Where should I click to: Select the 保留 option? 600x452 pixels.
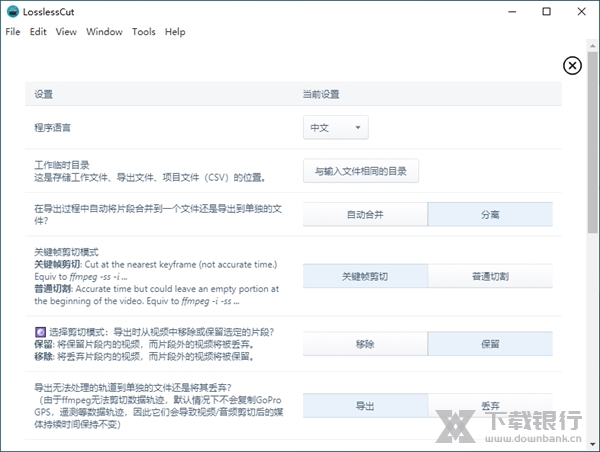point(490,344)
